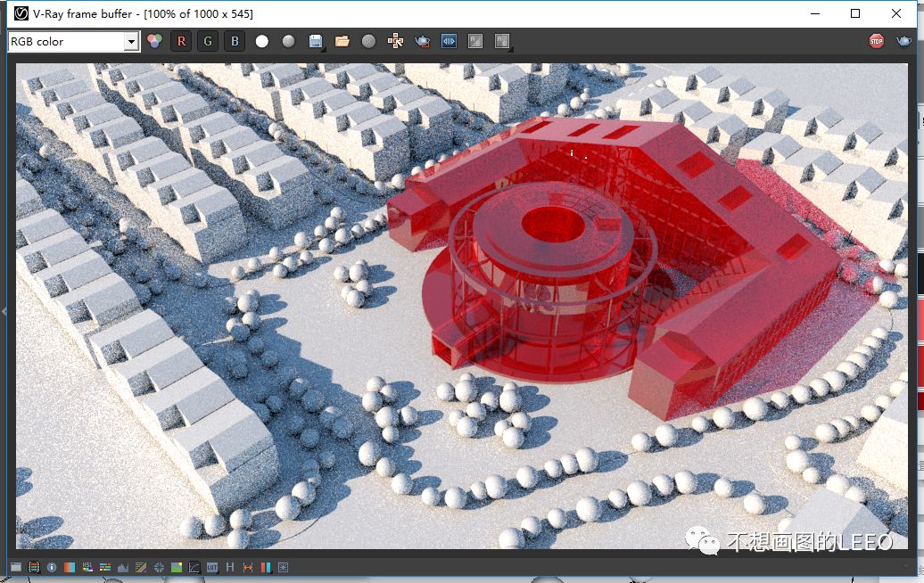Viewport: 924px width, 583px height.
Task: Minimize the V-Ray frame buffer window
Action: click(x=815, y=13)
